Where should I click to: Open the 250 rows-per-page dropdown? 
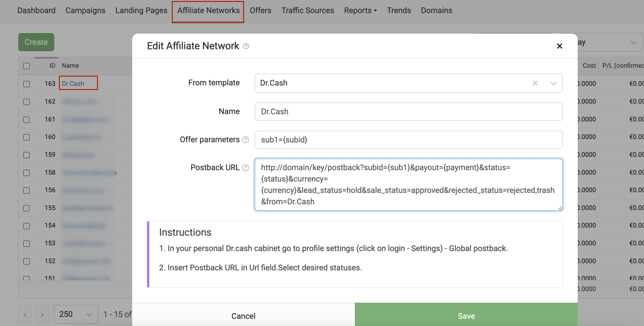(x=76, y=314)
